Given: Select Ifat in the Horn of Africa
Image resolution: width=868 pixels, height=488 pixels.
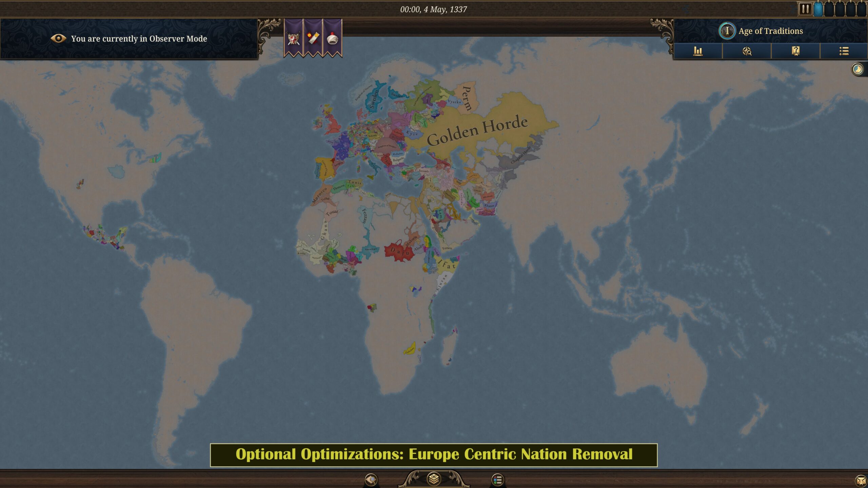Looking at the screenshot, I should pyautogui.click(x=447, y=265).
